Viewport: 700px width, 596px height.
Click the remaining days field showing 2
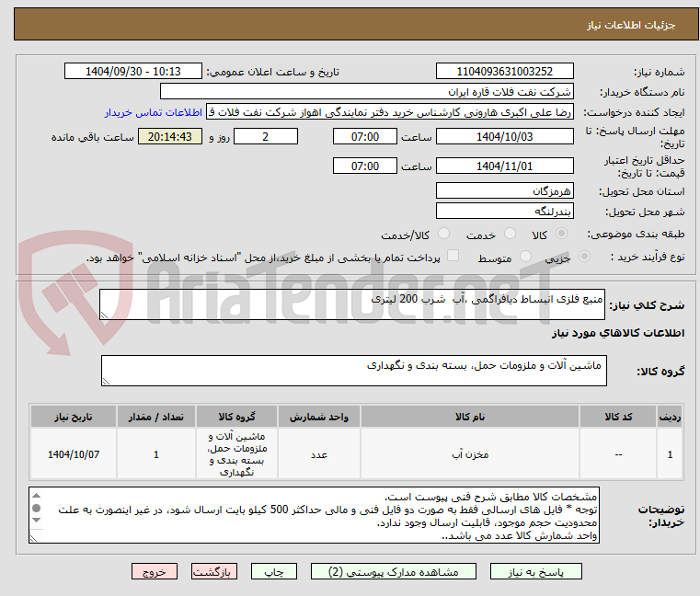pos(266,137)
